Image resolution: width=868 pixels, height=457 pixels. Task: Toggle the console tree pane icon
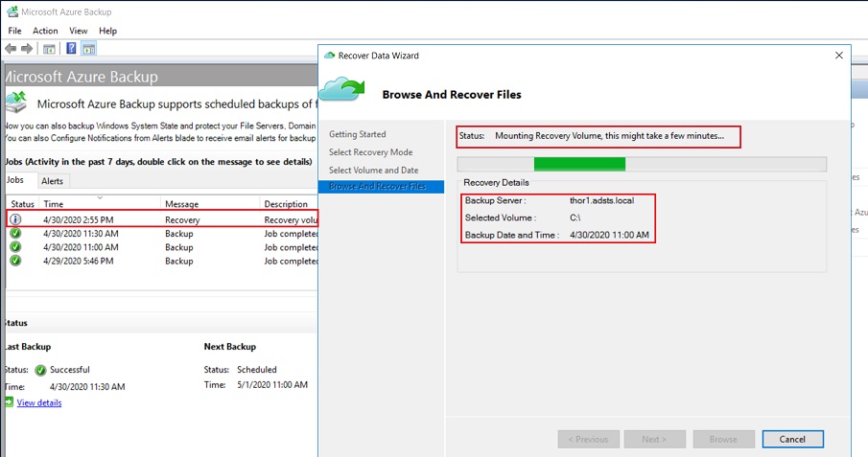coord(49,49)
